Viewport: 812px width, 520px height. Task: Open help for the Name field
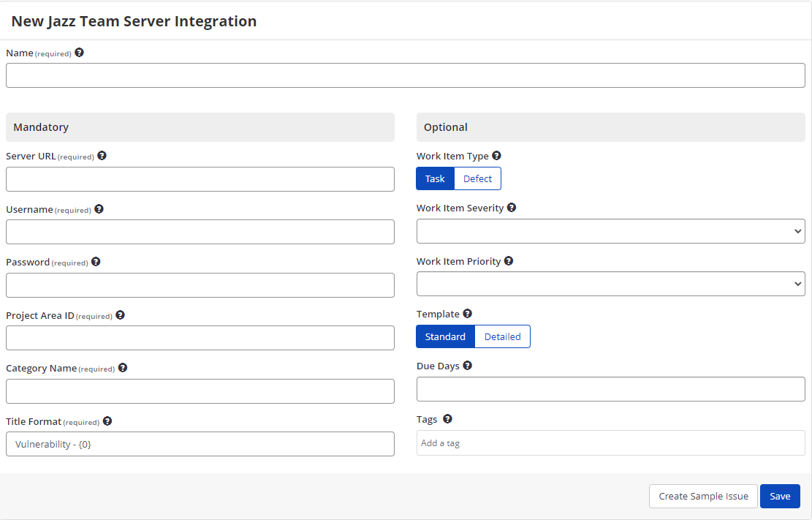coord(79,52)
